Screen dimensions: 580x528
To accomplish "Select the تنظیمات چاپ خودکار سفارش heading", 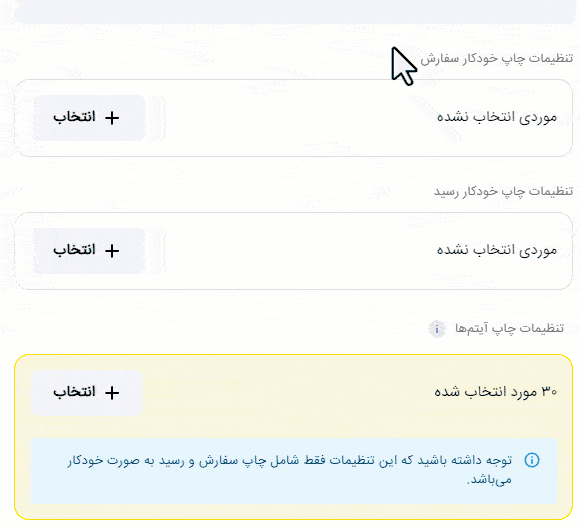I will [496, 58].
